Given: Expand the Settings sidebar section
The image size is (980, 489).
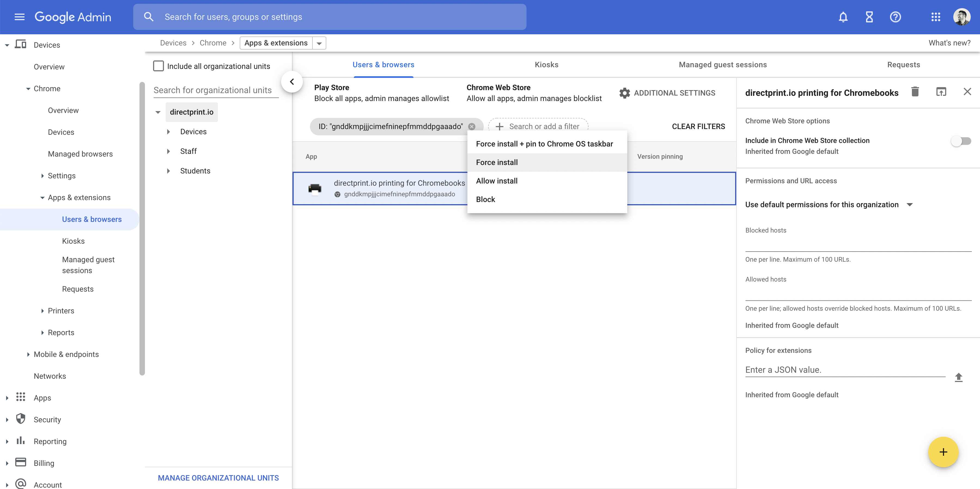Looking at the screenshot, I should point(42,176).
